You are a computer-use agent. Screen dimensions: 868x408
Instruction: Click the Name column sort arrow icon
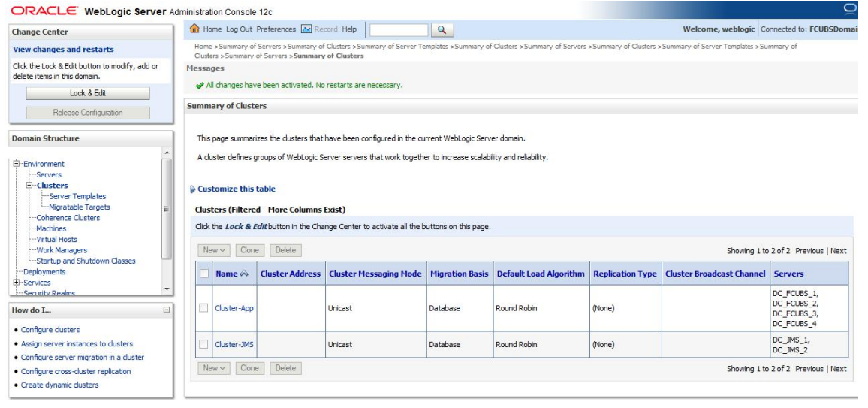[244, 274]
